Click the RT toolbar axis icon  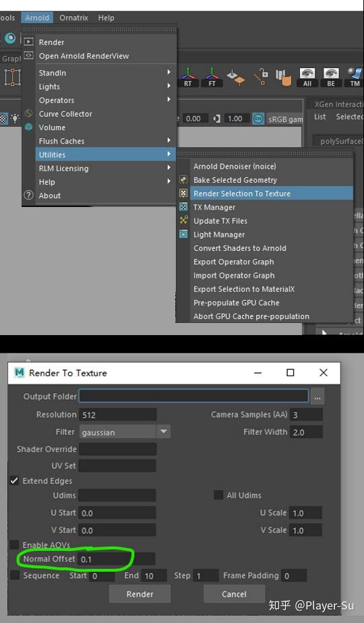click(187, 77)
